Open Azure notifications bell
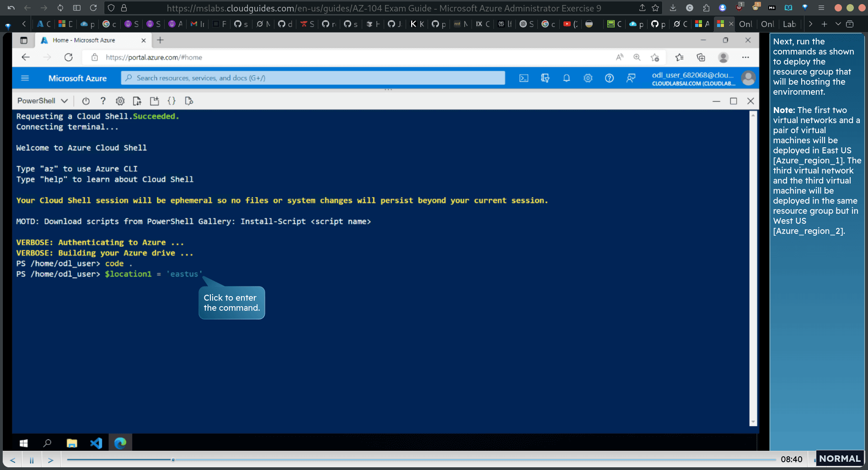The width and height of the screenshot is (868, 470). tap(567, 78)
